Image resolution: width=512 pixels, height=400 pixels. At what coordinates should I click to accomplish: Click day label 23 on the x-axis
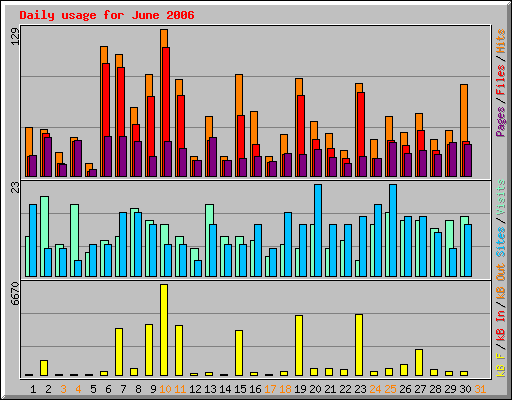tap(360, 389)
